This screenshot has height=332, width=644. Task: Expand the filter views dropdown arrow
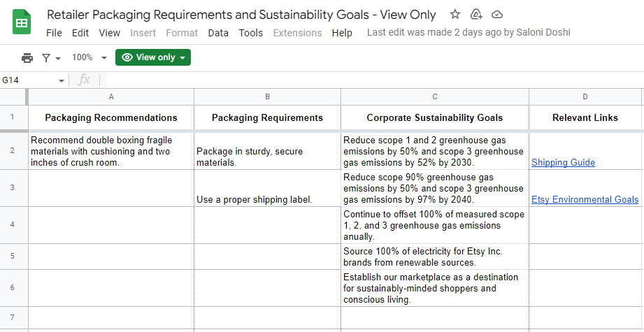click(x=58, y=58)
